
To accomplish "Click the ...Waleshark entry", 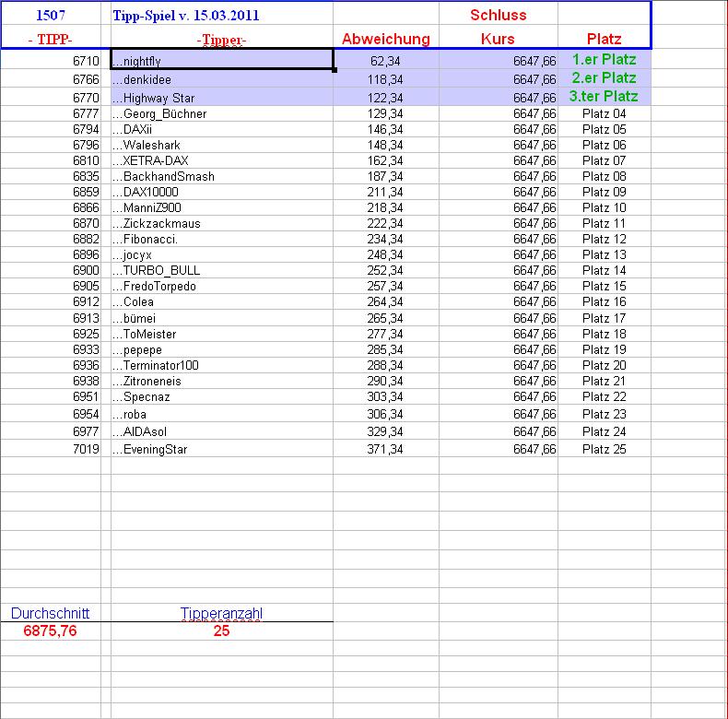I will [x=222, y=146].
